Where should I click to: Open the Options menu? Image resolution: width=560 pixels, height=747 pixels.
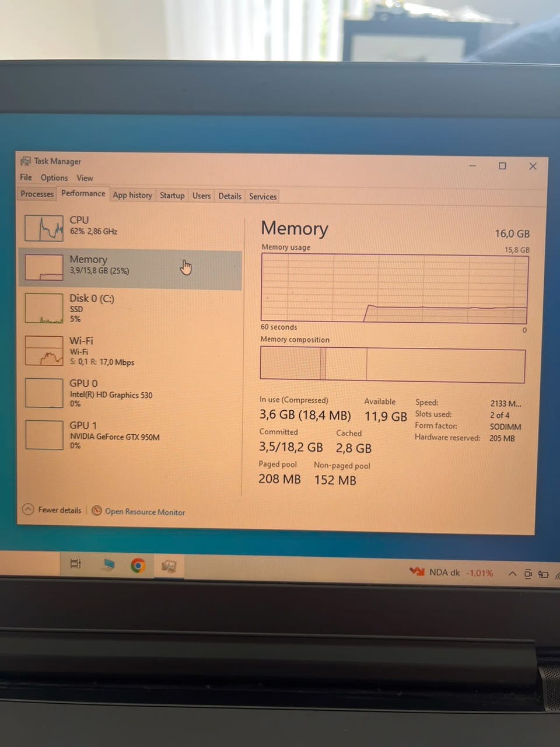coord(54,178)
